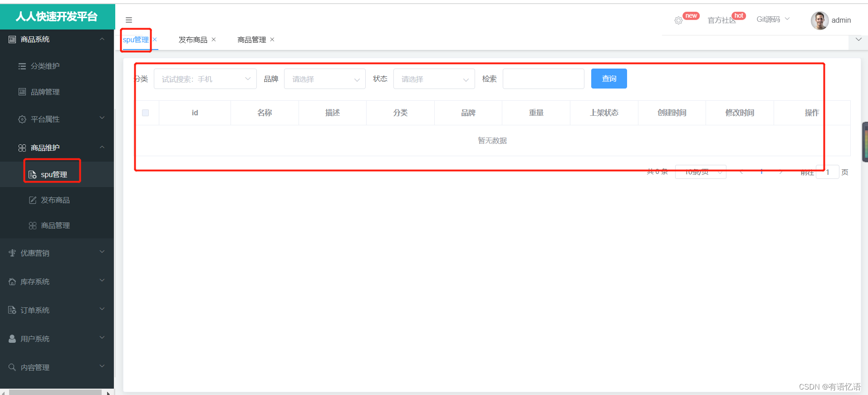Go to next page arrow in pagination
The image size is (868, 395).
coord(781,172)
